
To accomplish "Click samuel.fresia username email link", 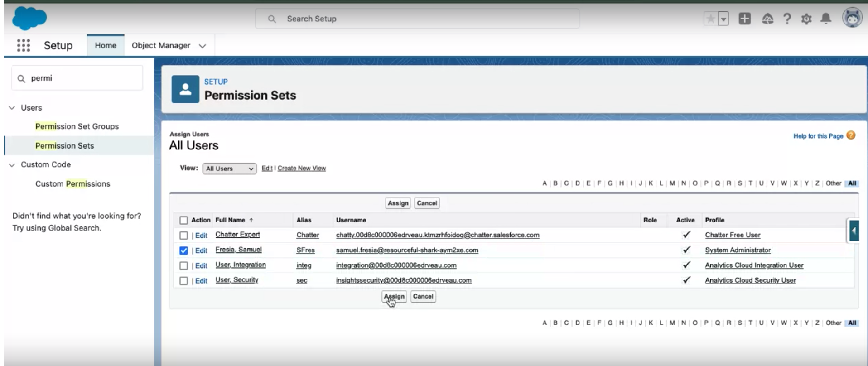I will point(407,250).
